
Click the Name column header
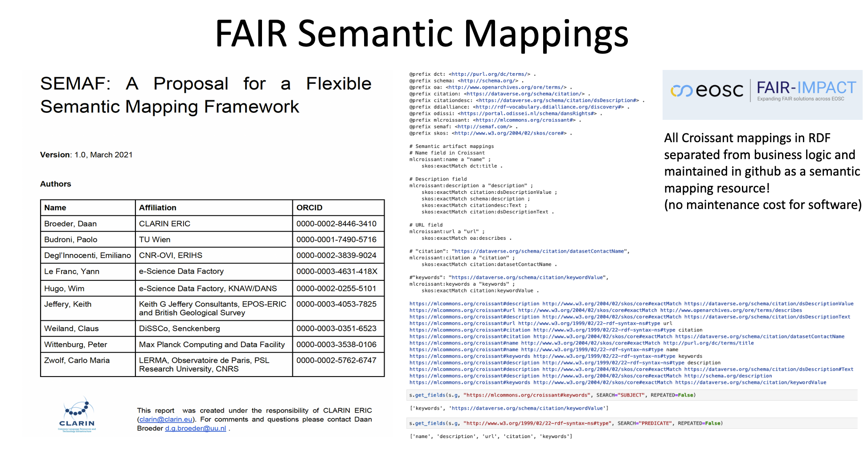pyautogui.click(x=55, y=208)
